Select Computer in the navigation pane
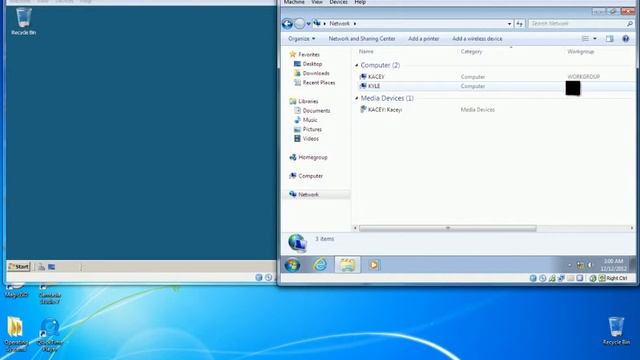The image size is (640, 360). 306,176
